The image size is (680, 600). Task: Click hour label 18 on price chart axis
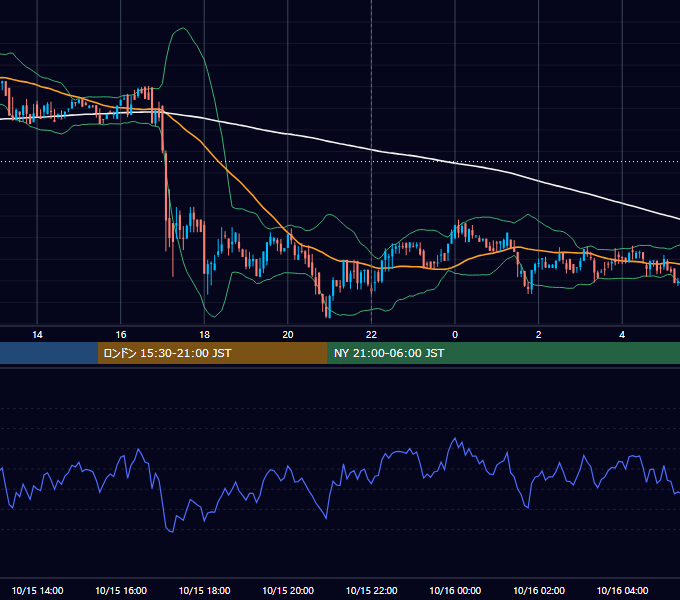pyautogui.click(x=204, y=335)
